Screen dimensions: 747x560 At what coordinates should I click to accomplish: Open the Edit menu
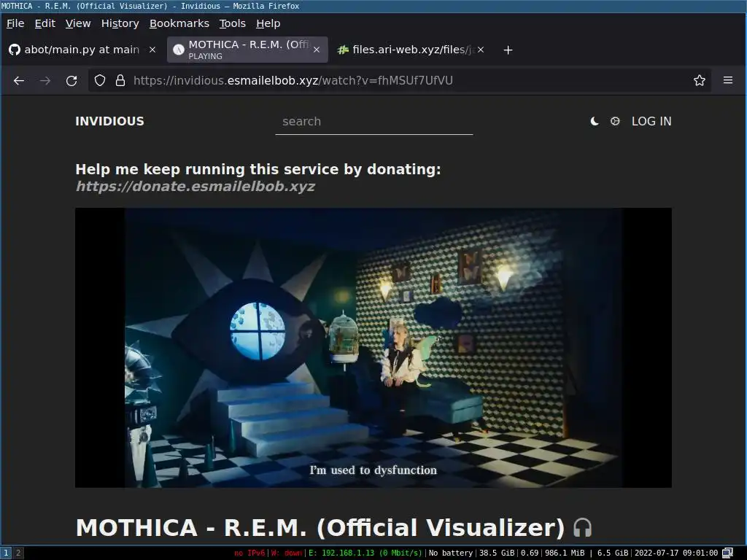click(x=44, y=23)
